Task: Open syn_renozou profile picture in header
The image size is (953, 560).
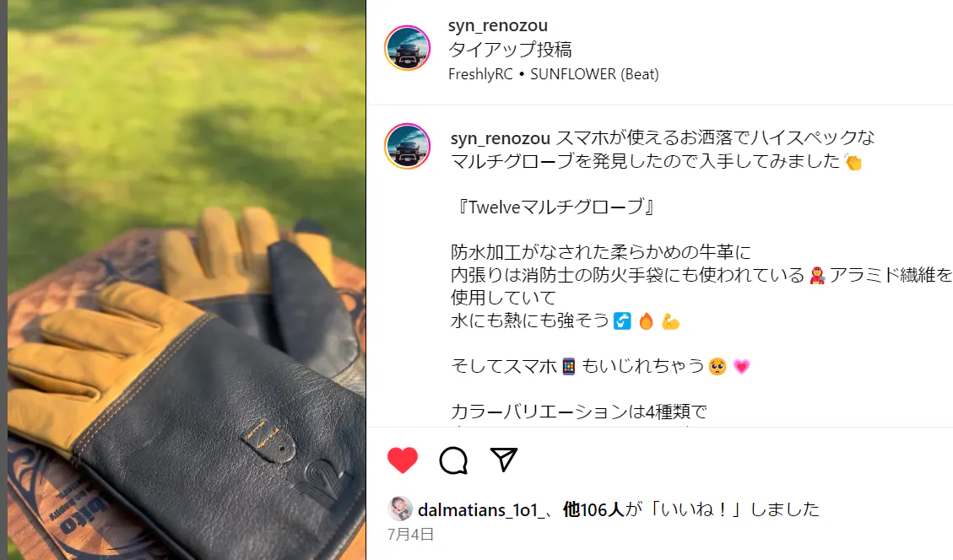Action: [407, 48]
